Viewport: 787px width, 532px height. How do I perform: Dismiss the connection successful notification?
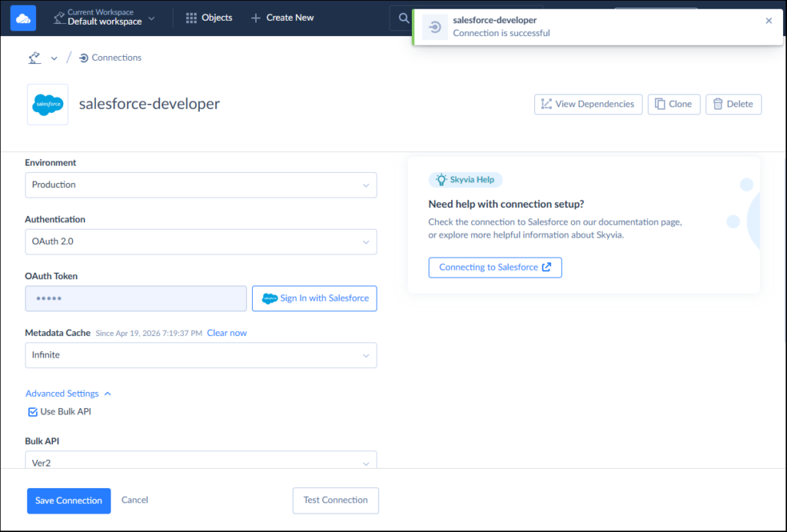click(769, 21)
